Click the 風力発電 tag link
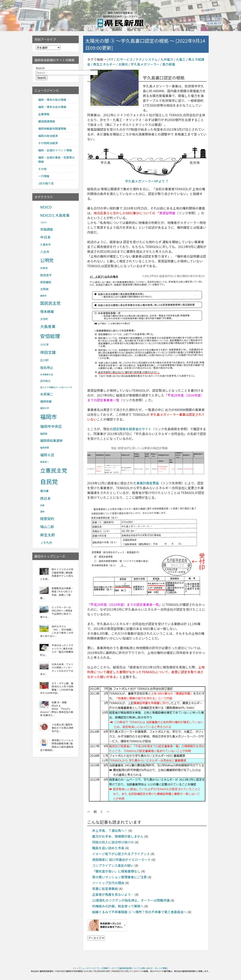This screenshot has height=980, width=241. click(x=168, y=64)
